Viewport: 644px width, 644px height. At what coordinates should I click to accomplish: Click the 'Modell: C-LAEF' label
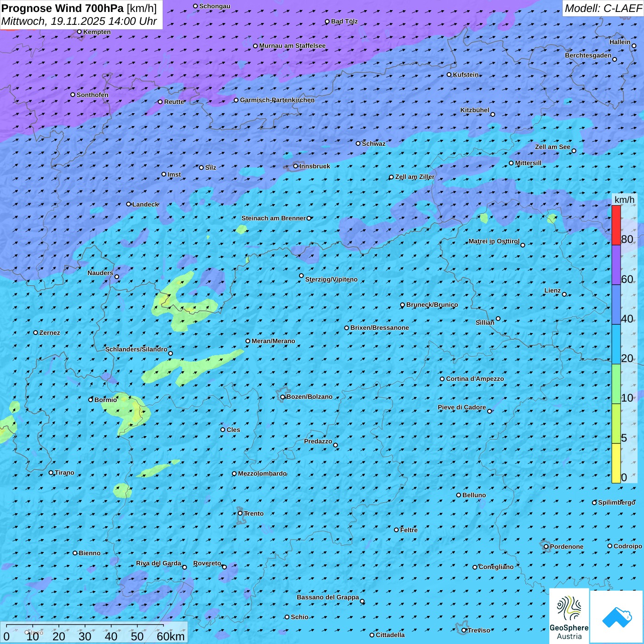pos(603,8)
